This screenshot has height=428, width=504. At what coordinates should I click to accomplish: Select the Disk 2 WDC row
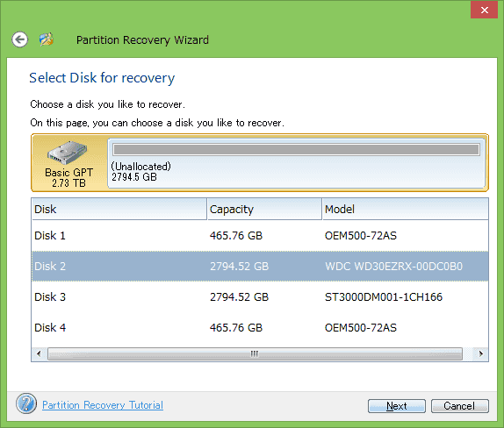[x=260, y=266]
